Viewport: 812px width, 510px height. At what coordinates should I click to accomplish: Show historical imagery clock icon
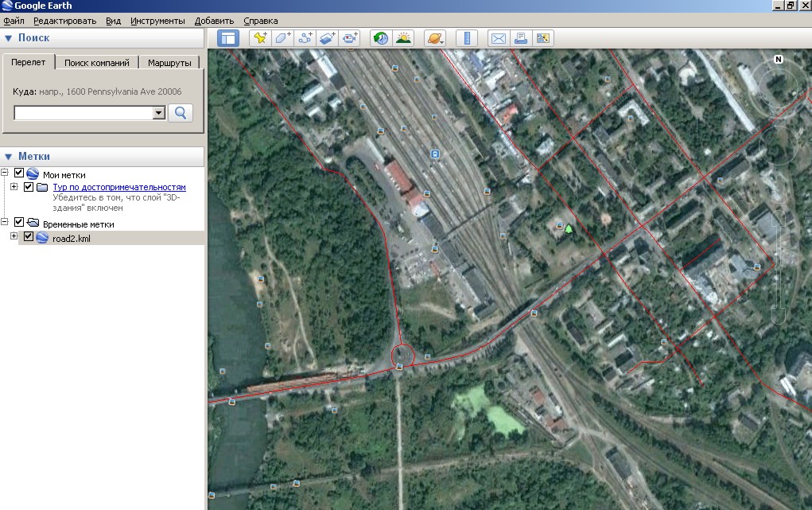click(381, 37)
